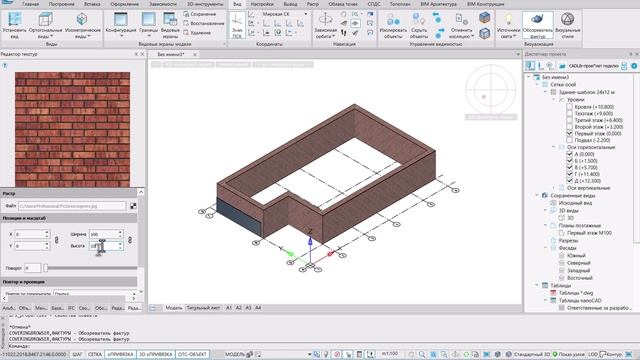Viewport: 640px width, 360px height.
Task: Uncheck axis Д (+12.300) checkbox
Action: 569,181
